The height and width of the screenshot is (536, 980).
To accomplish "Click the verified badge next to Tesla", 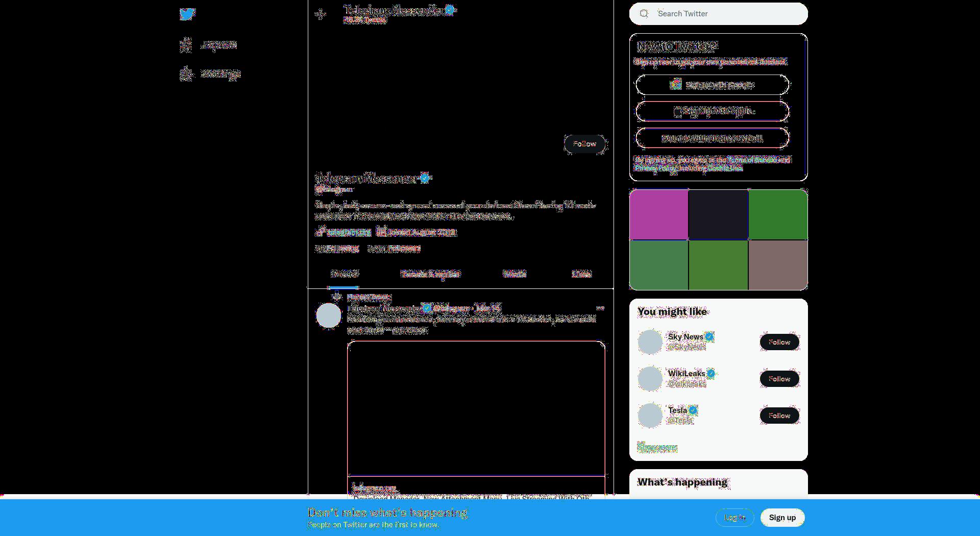I will tap(693, 410).
